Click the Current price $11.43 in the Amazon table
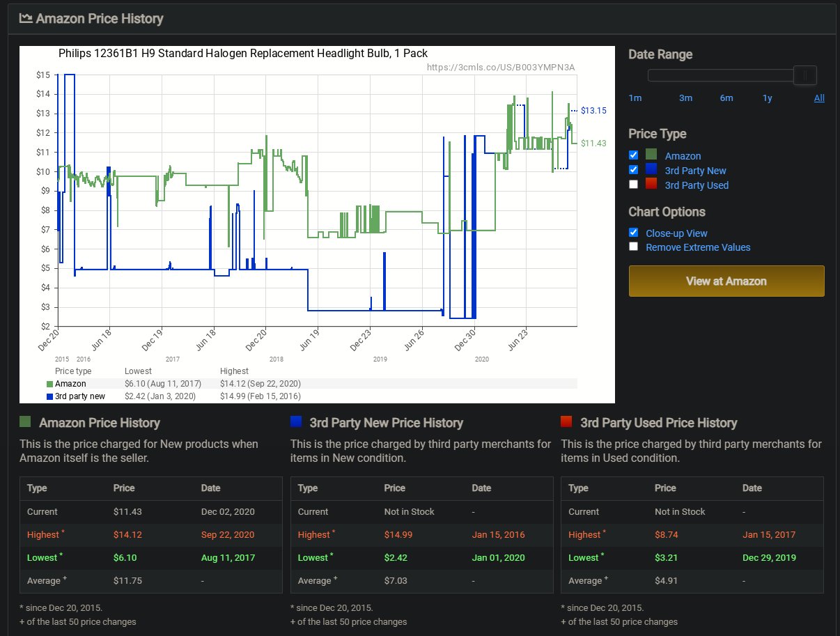 127,511
